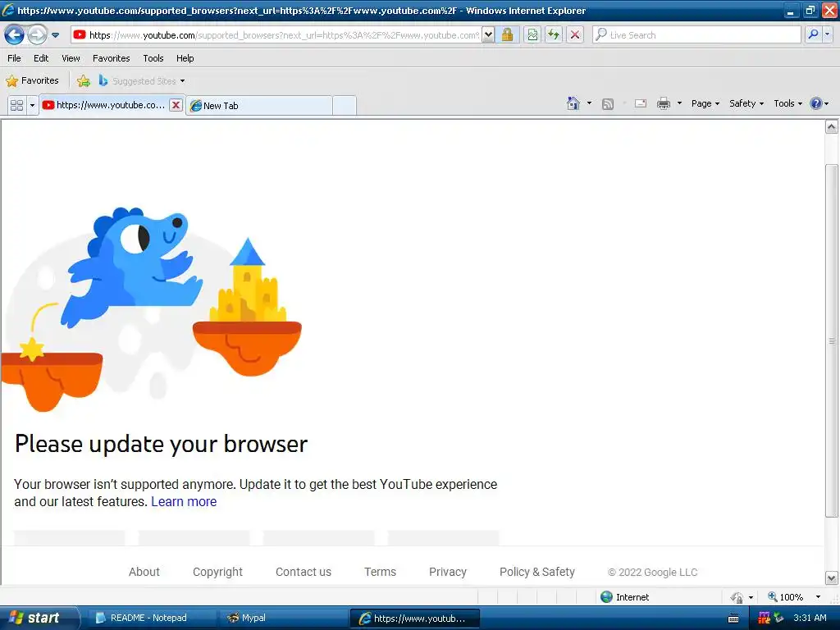The image size is (840, 630).
Task: Expand the zoom level dropdown arrow
Action: (818, 597)
